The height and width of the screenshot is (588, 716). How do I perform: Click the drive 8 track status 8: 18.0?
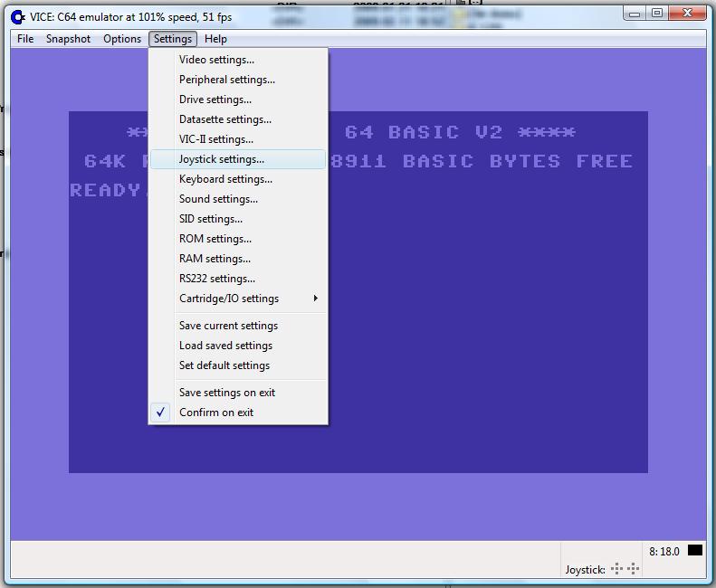pos(664,552)
